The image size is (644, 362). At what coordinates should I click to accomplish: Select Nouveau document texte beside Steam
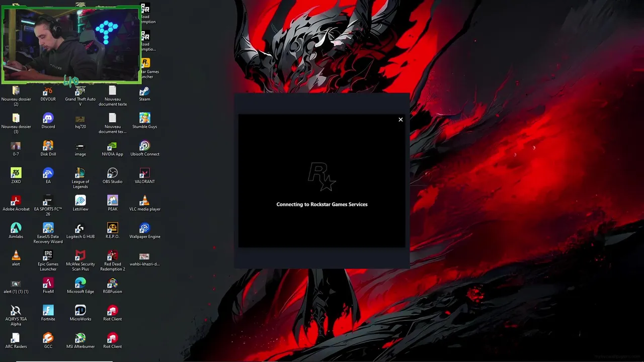tap(112, 96)
